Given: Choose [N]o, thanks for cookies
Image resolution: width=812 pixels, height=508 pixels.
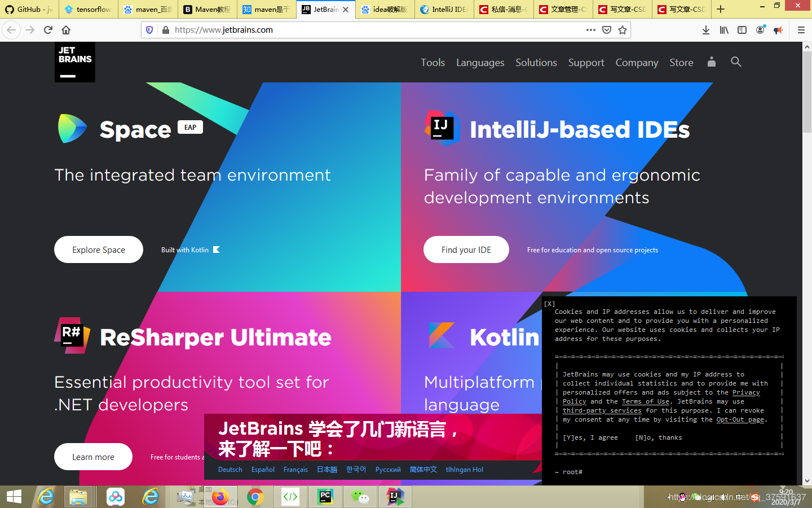Looking at the screenshot, I should click(659, 438).
